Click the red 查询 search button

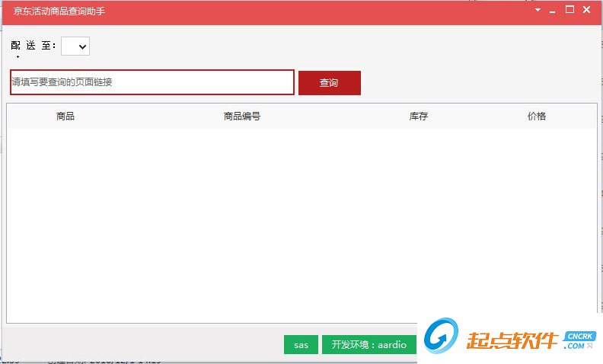[330, 83]
